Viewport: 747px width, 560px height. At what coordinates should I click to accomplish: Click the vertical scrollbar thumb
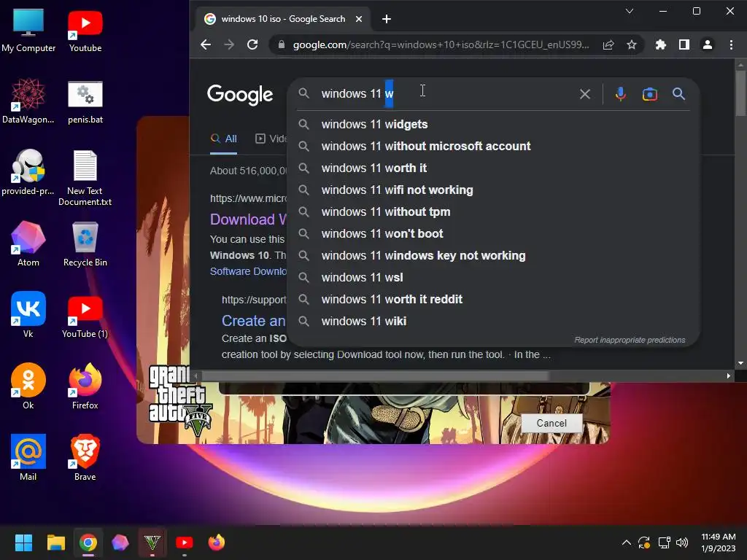coord(740,93)
